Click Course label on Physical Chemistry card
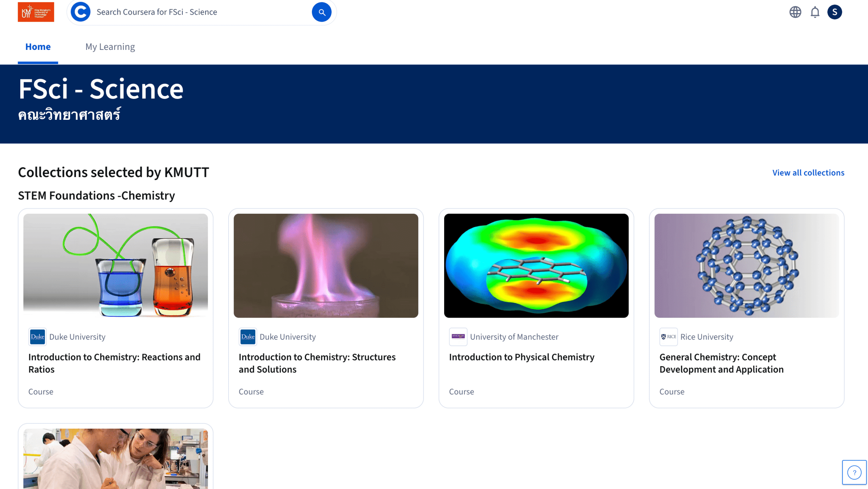 coord(461,392)
